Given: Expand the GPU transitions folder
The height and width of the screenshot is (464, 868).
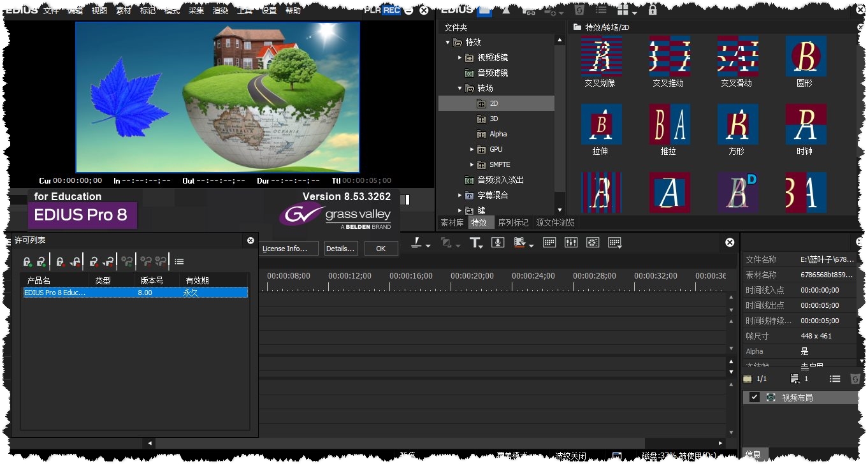Looking at the screenshot, I should pyautogui.click(x=472, y=149).
